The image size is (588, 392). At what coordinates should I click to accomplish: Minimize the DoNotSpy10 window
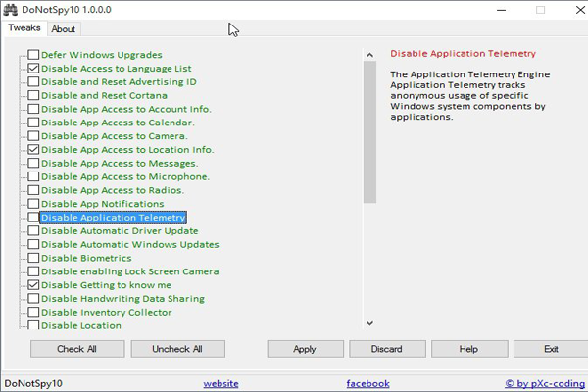pyautogui.click(x=502, y=10)
